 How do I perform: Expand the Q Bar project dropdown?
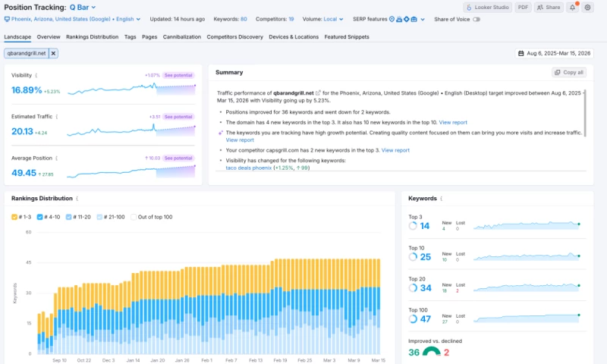(x=93, y=7)
